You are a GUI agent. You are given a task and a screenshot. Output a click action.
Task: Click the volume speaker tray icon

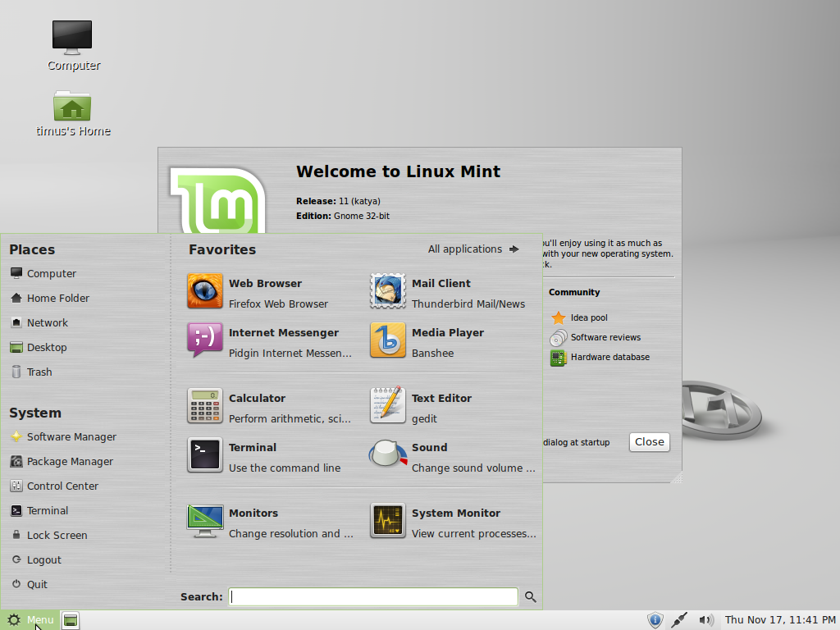tap(706, 620)
